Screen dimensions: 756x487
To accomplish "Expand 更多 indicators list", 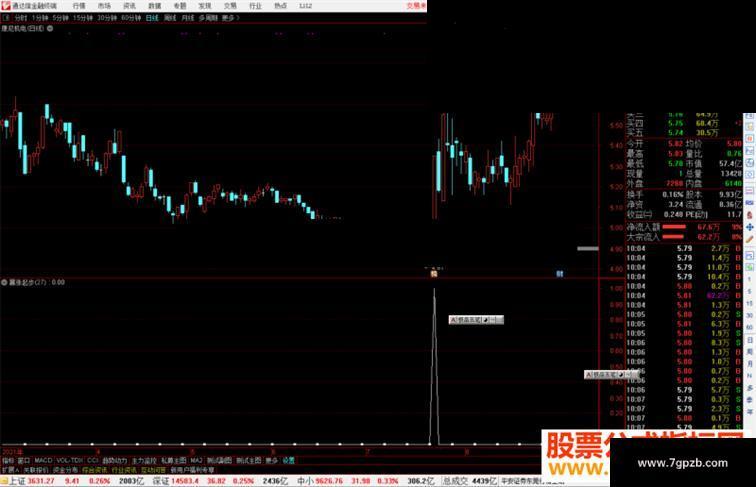I will 271,460.
